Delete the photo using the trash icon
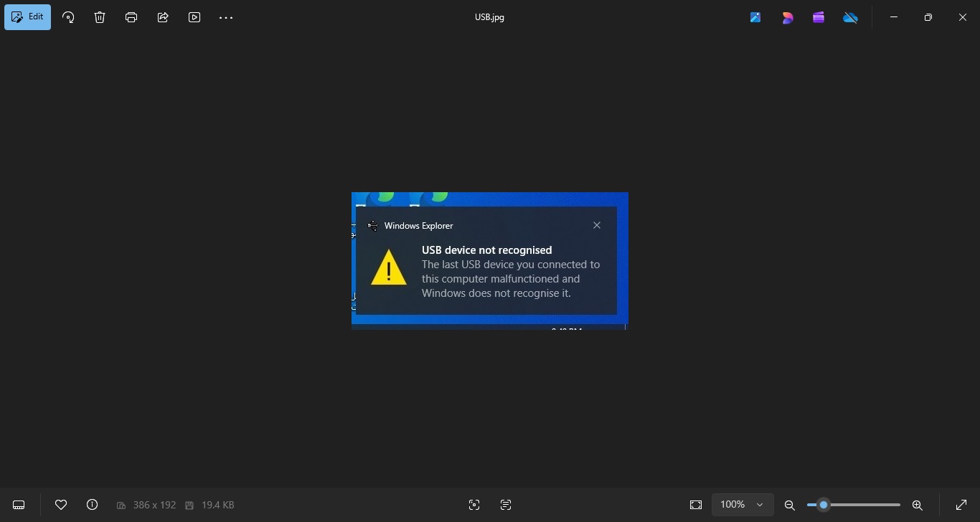980x522 pixels. coord(100,17)
